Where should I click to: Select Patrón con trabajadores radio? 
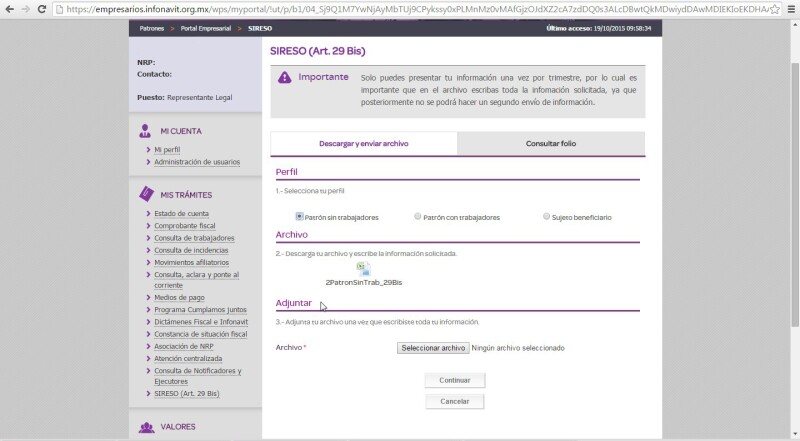418,216
